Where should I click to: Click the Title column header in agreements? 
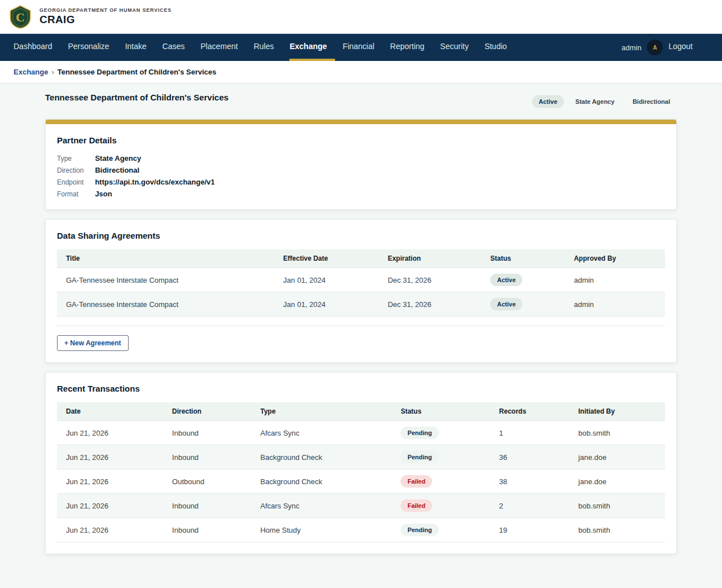[x=73, y=258]
